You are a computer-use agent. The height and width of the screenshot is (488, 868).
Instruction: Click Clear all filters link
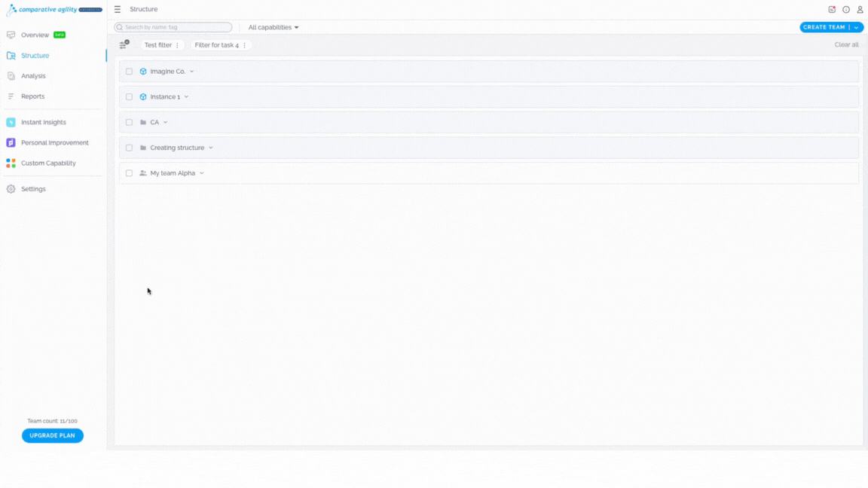click(x=846, y=45)
